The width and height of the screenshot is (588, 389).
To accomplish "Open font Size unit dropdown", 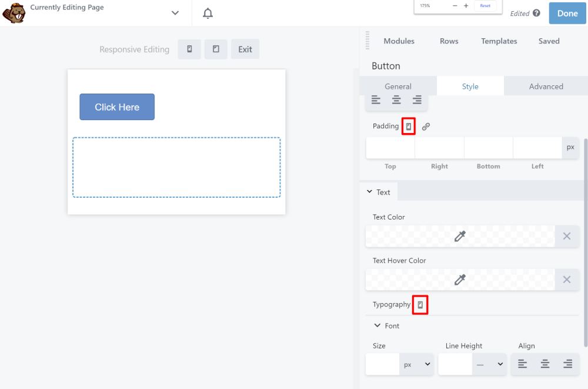I will click(x=417, y=364).
